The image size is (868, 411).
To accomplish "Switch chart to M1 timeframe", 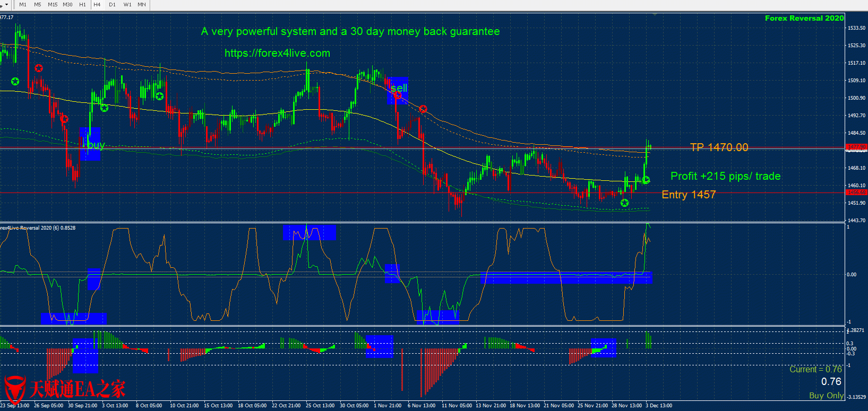I will [23, 5].
